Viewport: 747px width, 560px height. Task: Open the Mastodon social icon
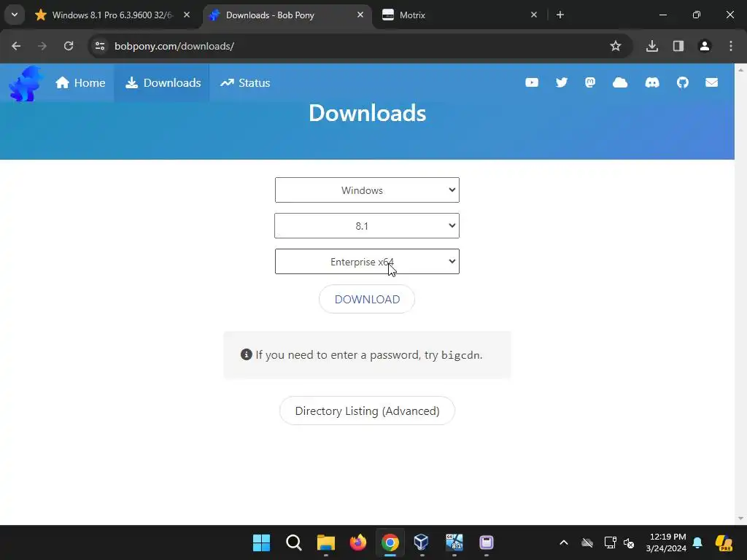click(x=590, y=82)
